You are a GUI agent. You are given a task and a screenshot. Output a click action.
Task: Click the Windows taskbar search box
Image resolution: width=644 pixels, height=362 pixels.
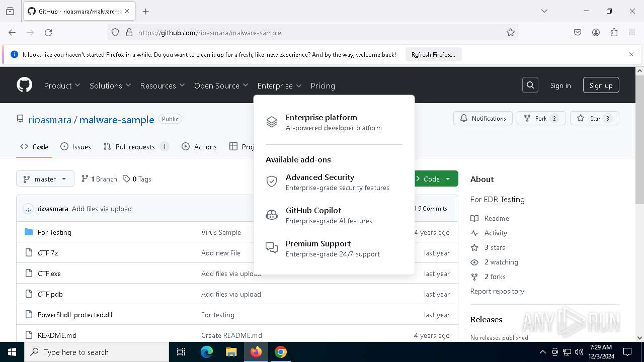pyautogui.click(x=97, y=352)
